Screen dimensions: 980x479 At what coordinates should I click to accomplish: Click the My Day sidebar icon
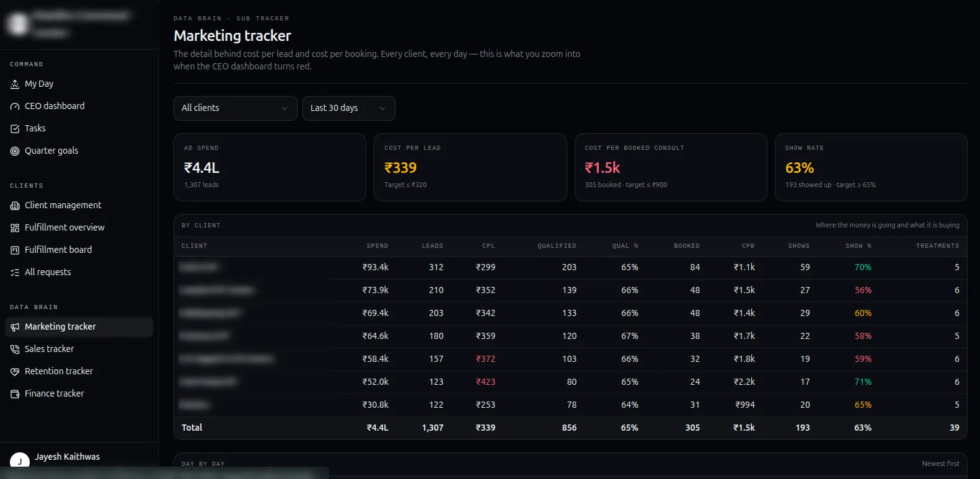15,84
